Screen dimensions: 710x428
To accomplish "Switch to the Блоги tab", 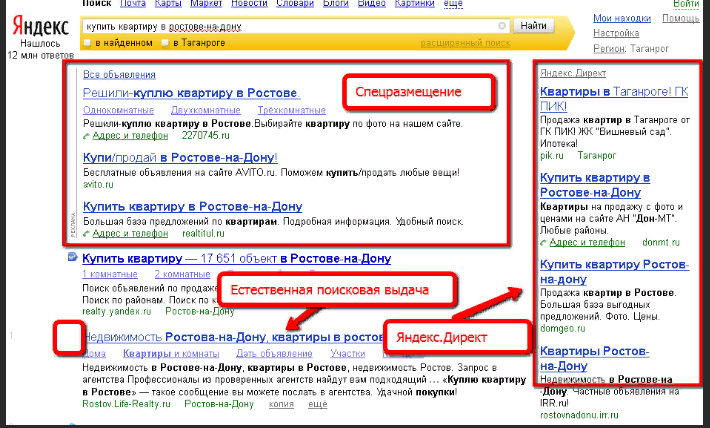I will click(x=336, y=4).
